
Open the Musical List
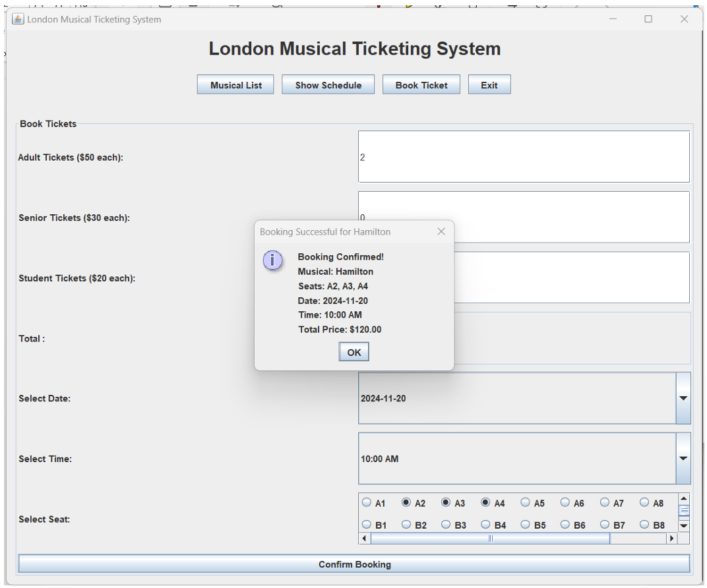pyautogui.click(x=235, y=84)
